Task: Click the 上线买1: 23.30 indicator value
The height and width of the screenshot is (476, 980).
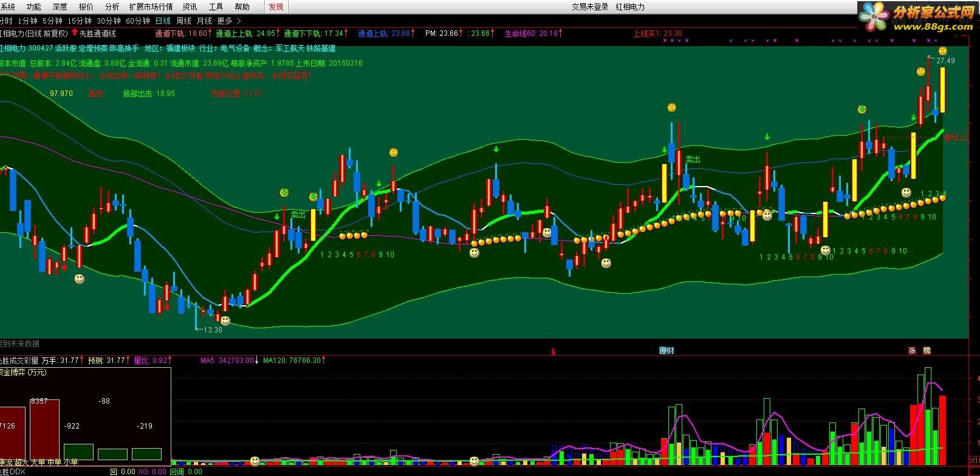Action: coord(657,33)
